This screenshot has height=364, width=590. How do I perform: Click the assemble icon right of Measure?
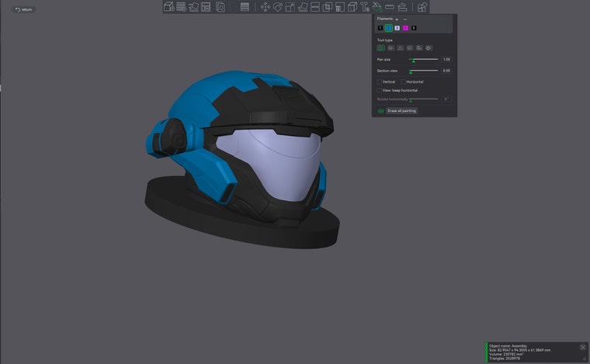click(x=402, y=7)
